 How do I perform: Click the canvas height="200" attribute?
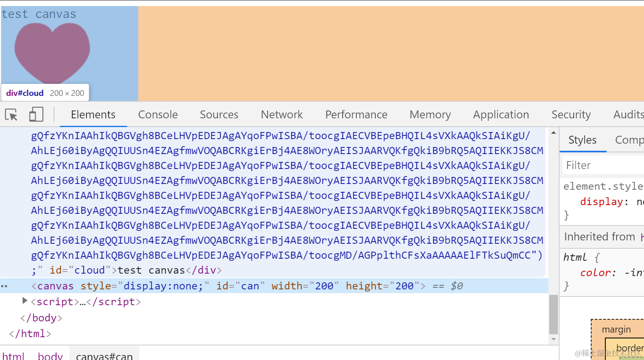[x=383, y=286]
